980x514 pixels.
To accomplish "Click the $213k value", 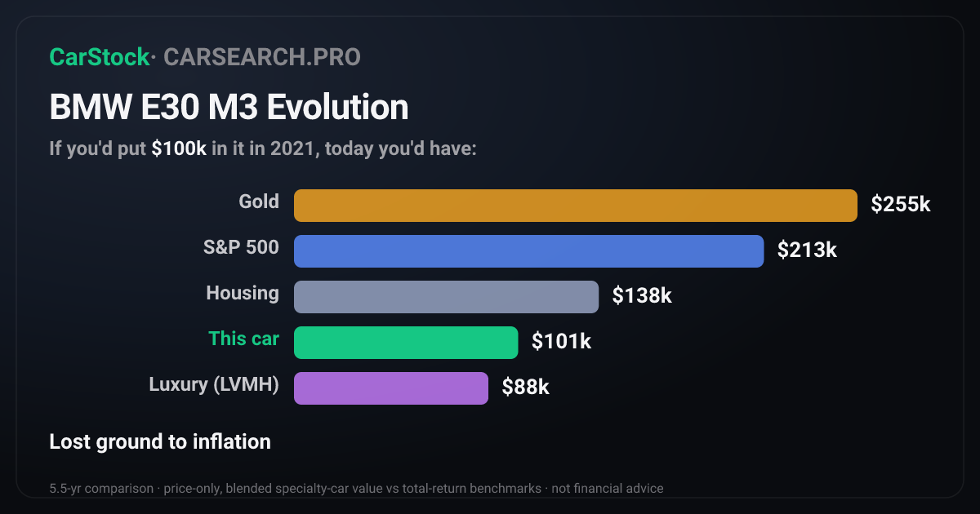I will click(x=807, y=250).
